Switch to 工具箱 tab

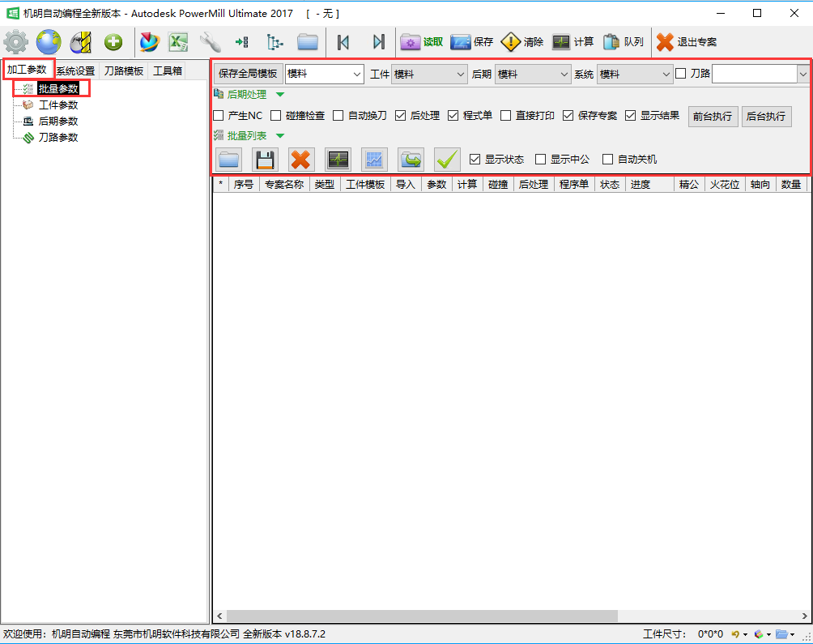coord(168,70)
